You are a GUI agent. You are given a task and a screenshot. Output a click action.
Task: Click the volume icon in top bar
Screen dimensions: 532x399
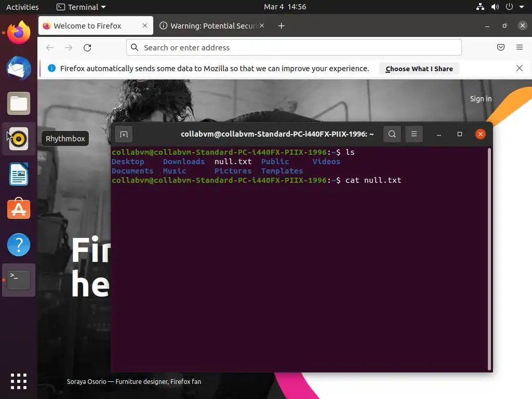[x=495, y=7]
